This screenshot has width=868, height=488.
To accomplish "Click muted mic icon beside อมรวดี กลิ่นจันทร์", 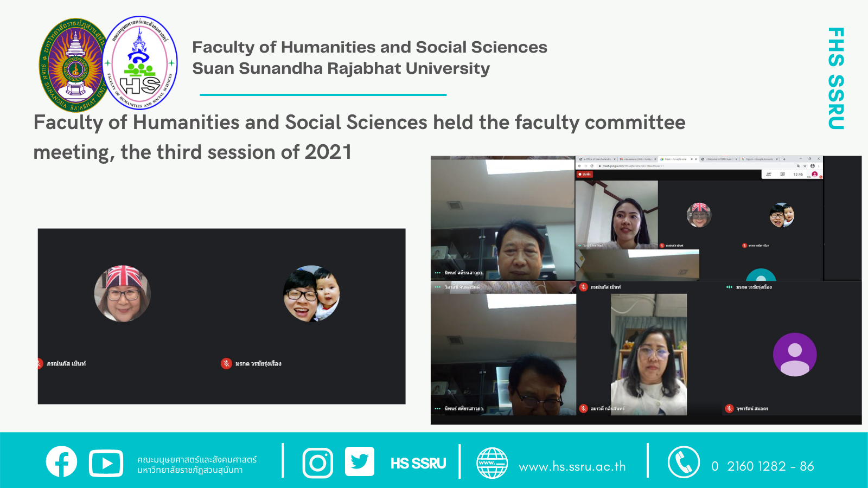I will [584, 408].
